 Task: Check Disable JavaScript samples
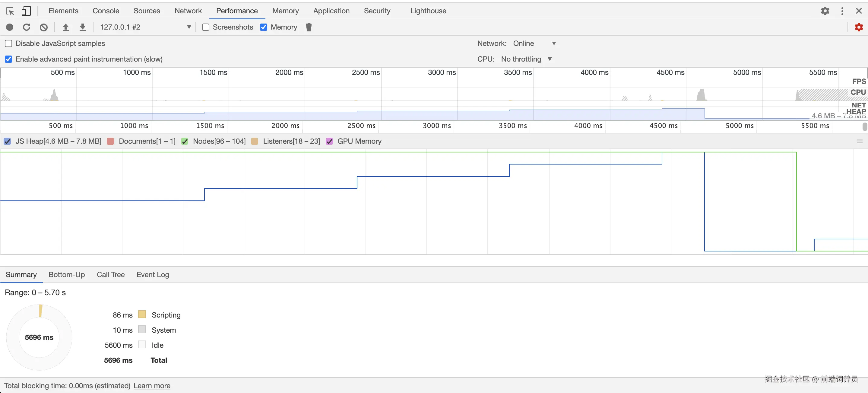(x=8, y=43)
